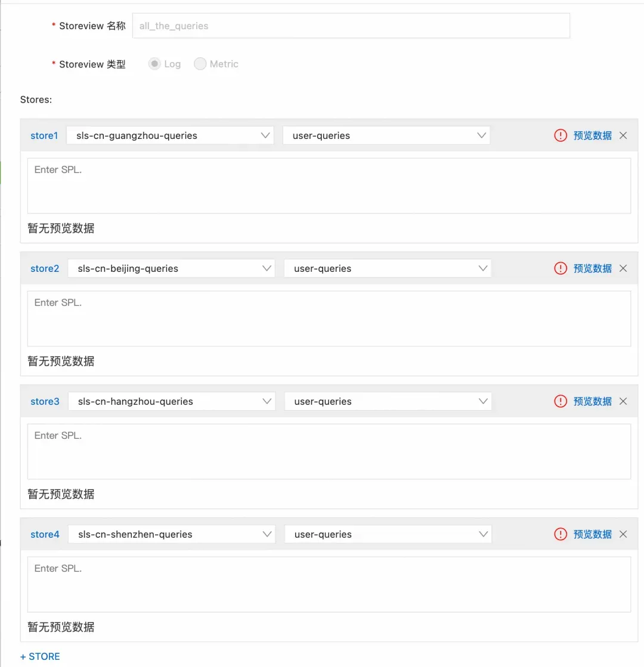Focus the store2 Enter SPL text area
The width and height of the screenshot is (644, 667).
[x=329, y=319]
